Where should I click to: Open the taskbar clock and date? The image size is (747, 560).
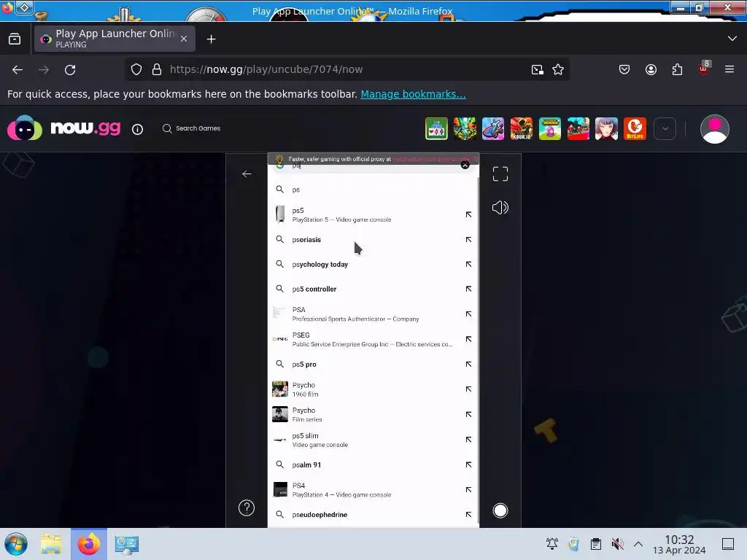[679, 544]
